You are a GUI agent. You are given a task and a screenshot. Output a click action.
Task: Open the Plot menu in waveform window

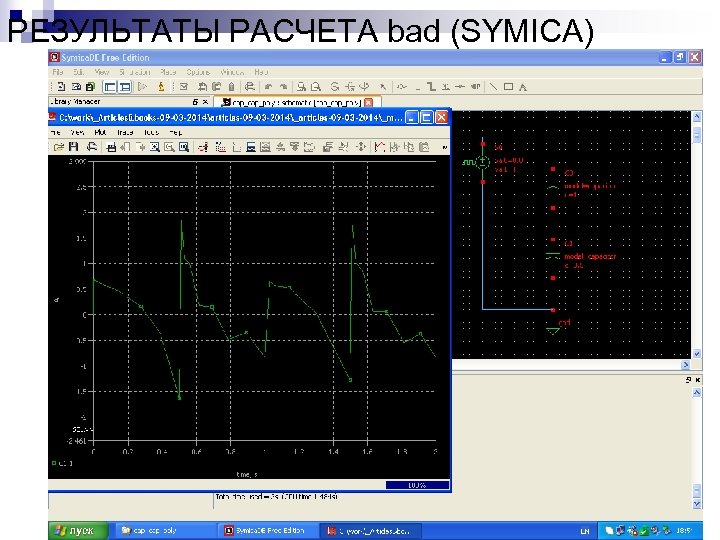(100, 132)
